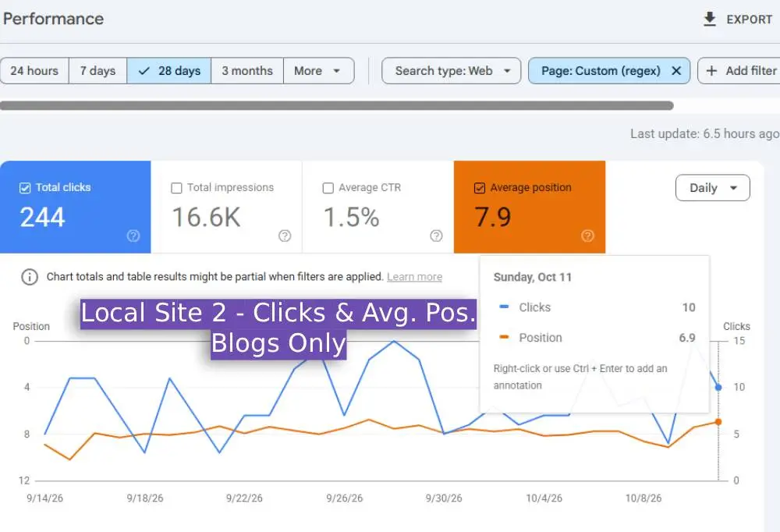Click the Export download icon
Viewport: 780px width, 532px height.
pyautogui.click(x=709, y=19)
